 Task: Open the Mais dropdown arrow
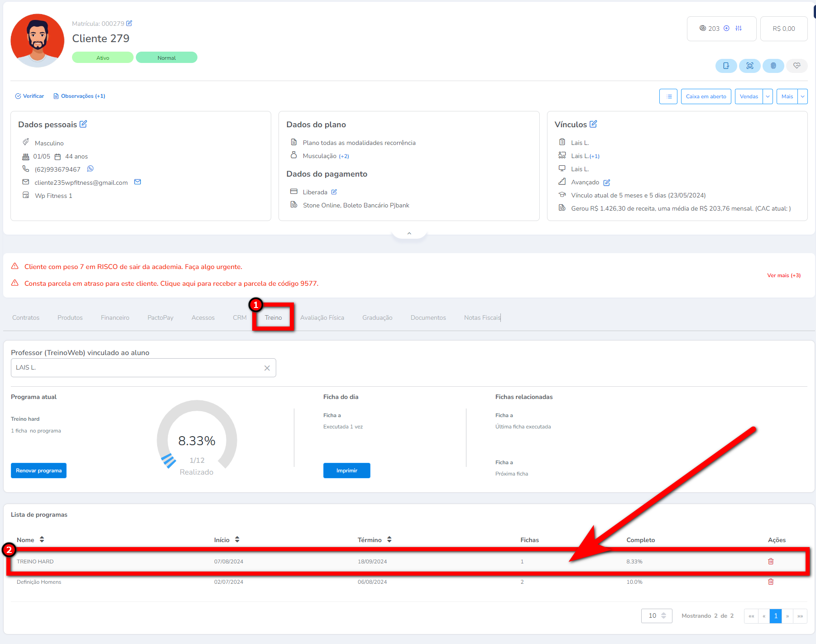tap(802, 96)
